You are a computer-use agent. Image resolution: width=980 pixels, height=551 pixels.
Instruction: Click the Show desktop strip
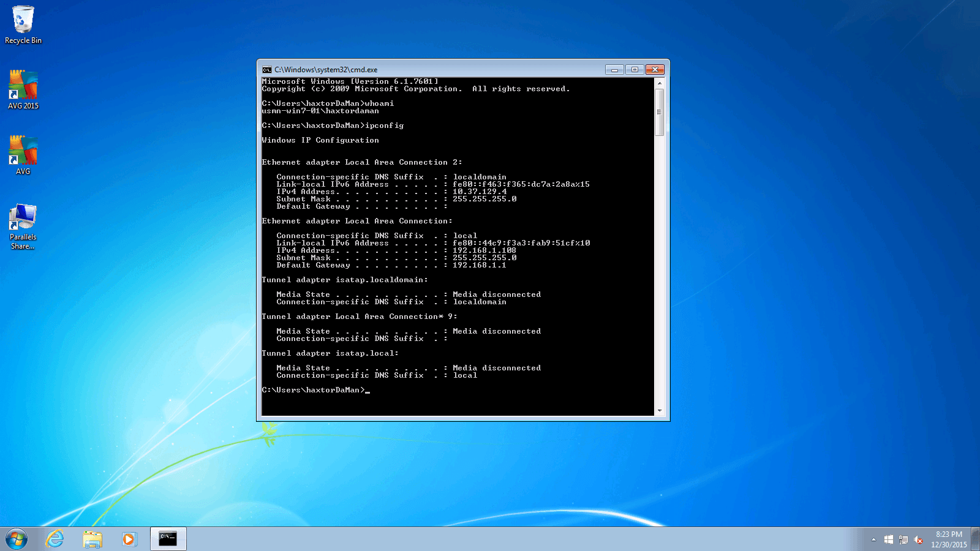(976, 539)
